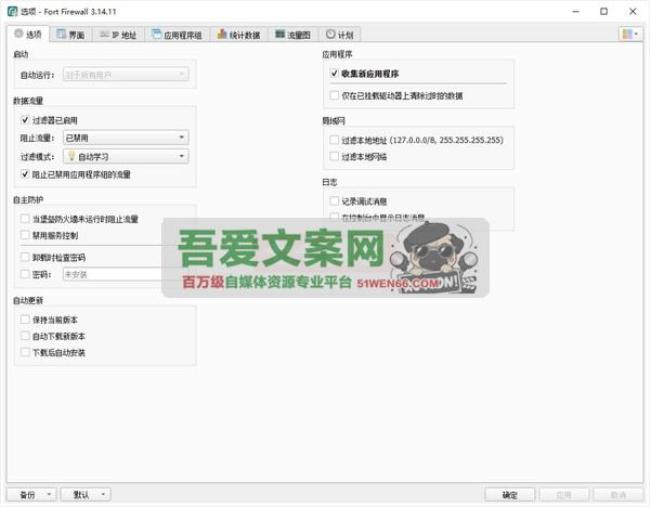Open the 默认 dropdown button
Screen dimensions: 650x507
coord(85,494)
